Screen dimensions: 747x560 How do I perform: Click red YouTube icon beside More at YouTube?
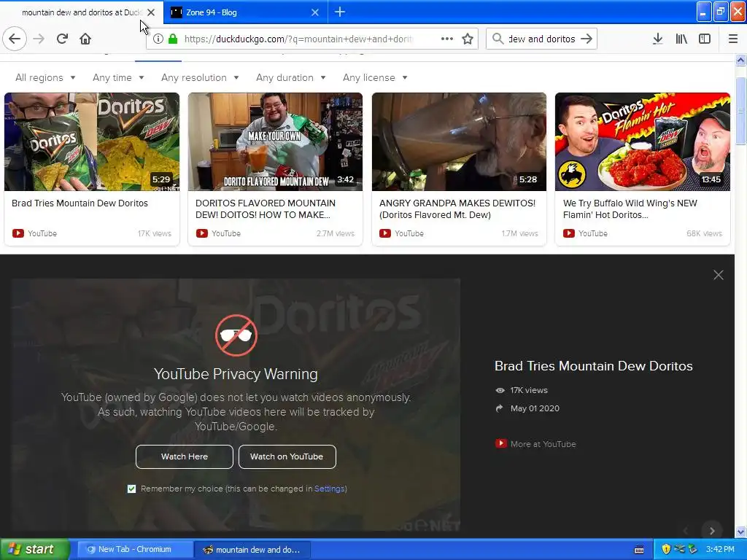pos(500,443)
